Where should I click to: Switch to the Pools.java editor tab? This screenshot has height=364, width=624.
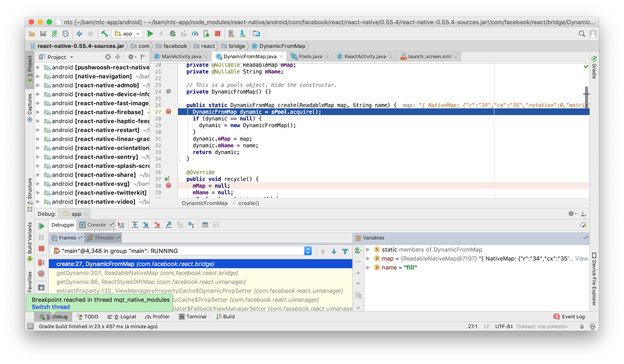[x=310, y=57]
